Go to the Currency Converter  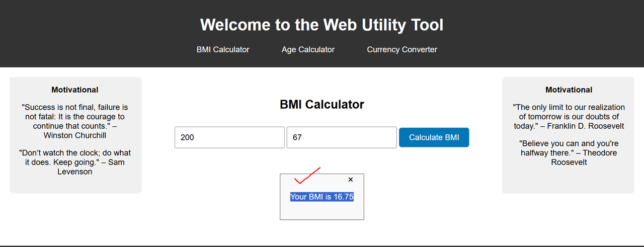click(x=402, y=49)
